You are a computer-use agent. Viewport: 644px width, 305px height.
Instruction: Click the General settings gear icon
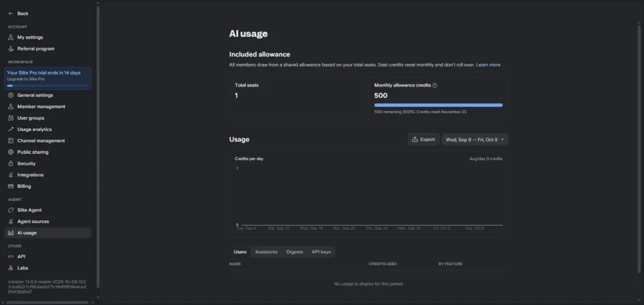tap(11, 95)
